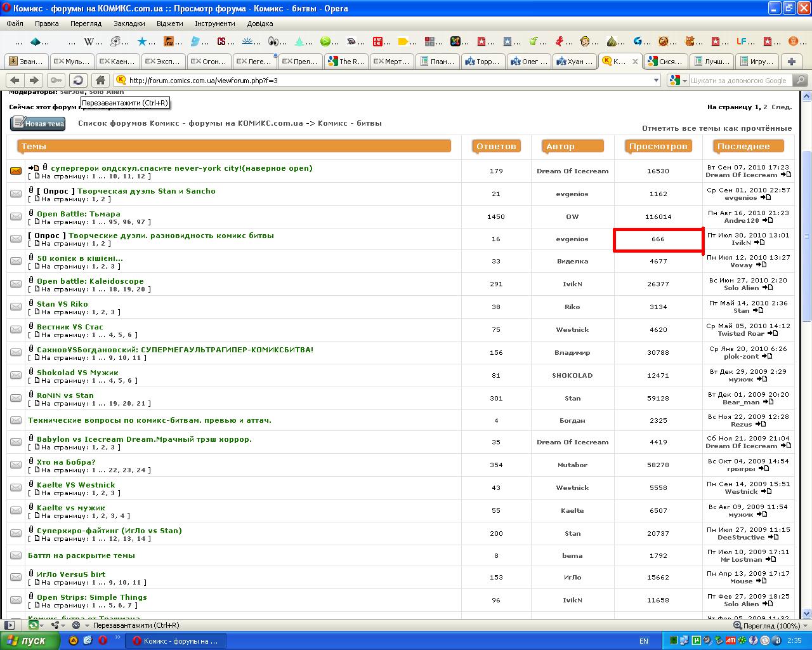Click the Back navigation arrow

15,80
